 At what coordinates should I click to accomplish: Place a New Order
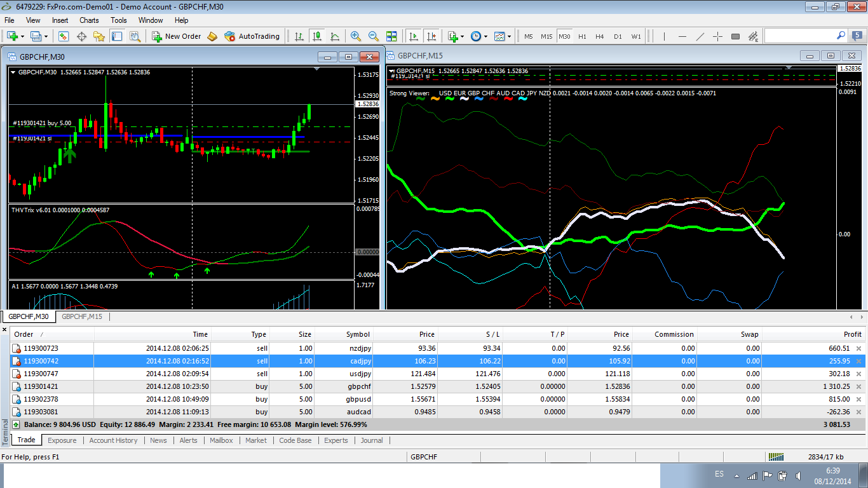(x=176, y=36)
